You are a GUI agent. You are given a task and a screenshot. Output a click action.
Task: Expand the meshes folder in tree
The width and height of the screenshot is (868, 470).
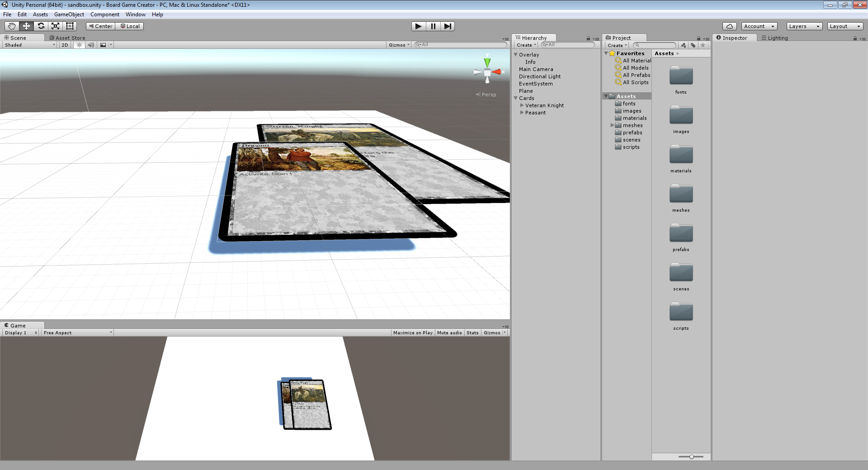coord(612,125)
